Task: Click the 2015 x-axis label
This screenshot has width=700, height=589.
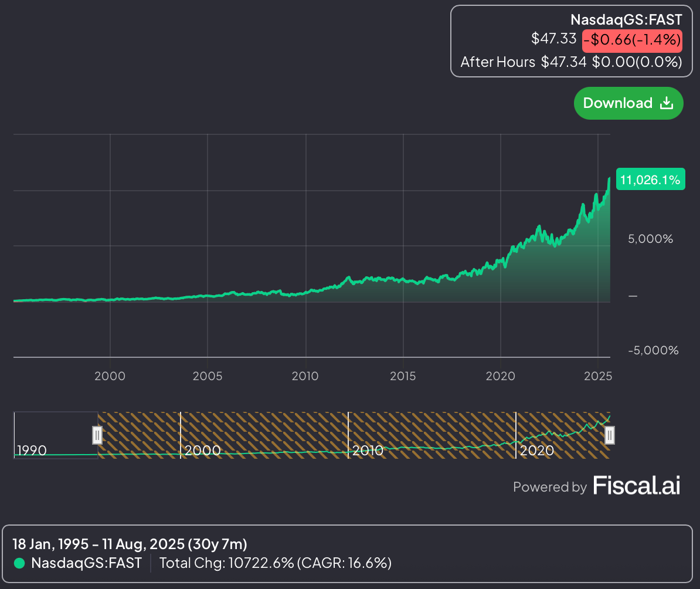Action: point(403,376)
